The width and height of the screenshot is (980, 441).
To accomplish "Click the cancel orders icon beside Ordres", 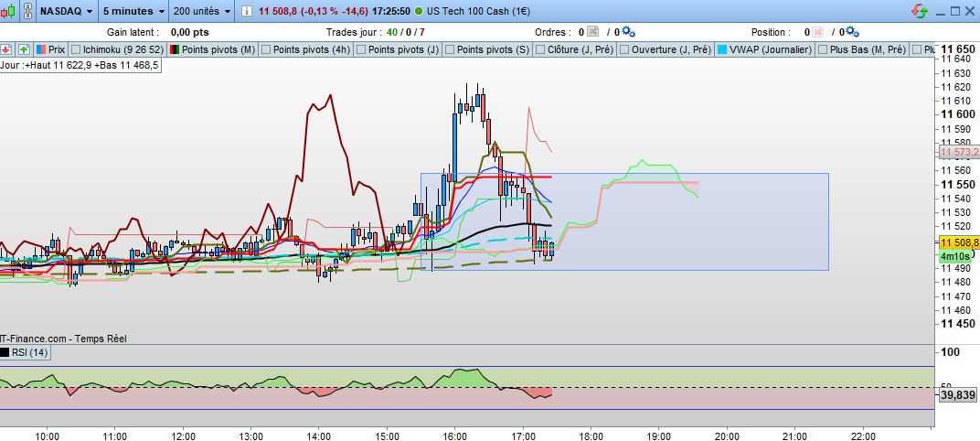I will (593, 32).
